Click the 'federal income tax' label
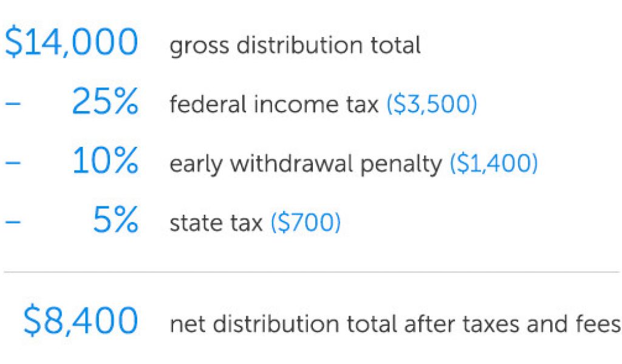This screenshot has width=622, height=364. point(274,105)
